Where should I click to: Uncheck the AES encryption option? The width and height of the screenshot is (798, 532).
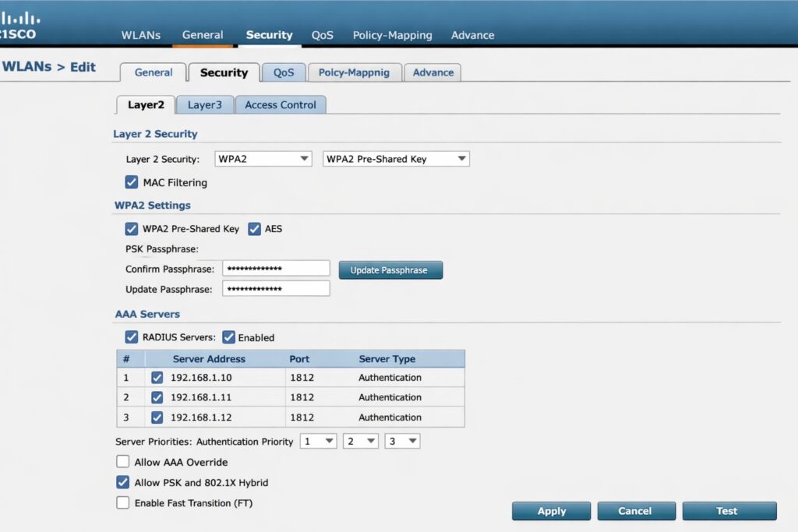[254, 228]
